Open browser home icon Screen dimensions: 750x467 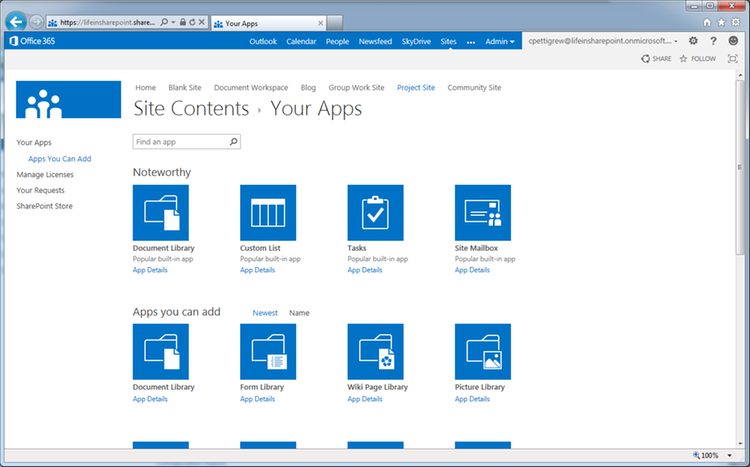click(707, 22)
